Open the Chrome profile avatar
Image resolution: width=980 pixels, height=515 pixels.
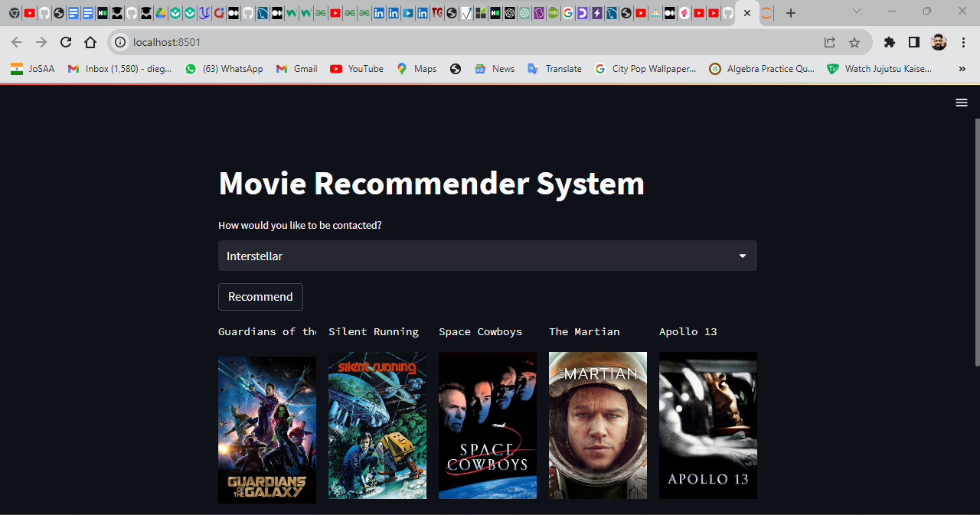(939, 43)
